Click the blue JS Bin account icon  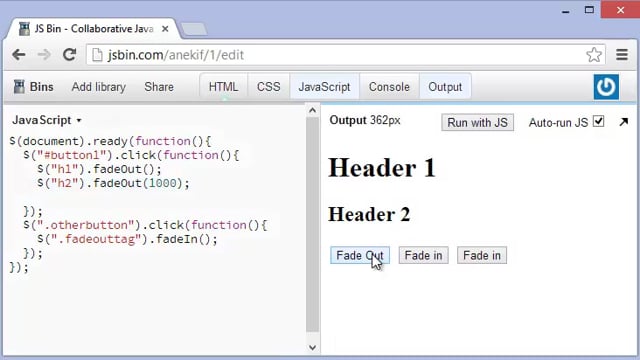[x=606, y=87]
